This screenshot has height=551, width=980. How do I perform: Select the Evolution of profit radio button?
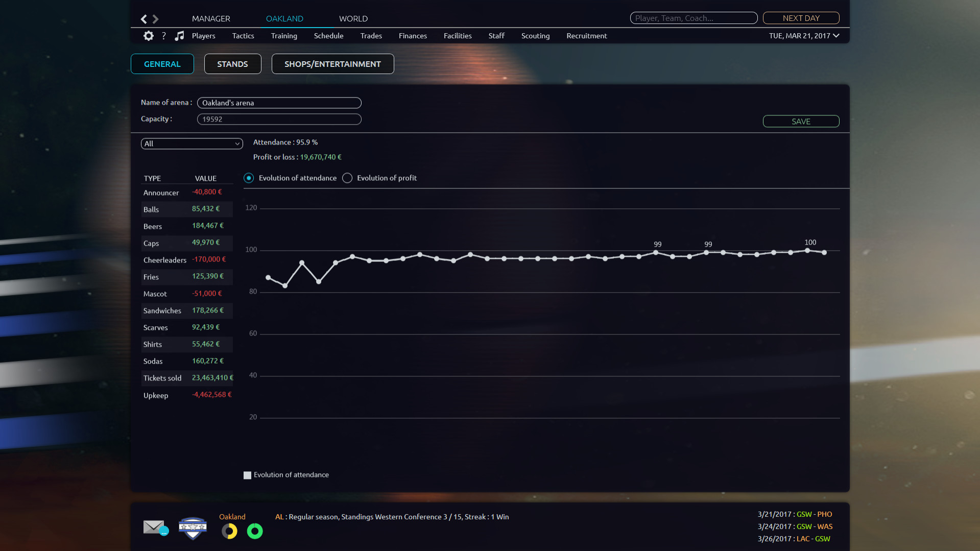click(347, 178)
